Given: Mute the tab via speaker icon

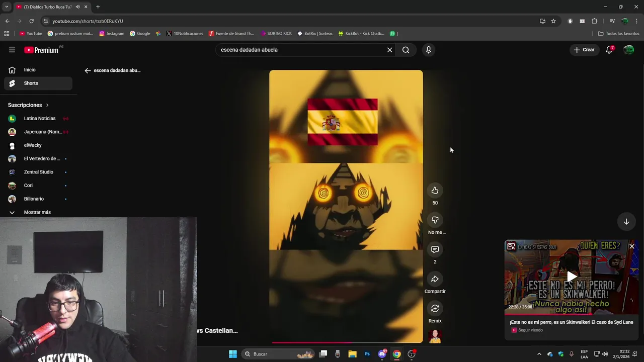Looking at the screenshot, I should (77, 7).
